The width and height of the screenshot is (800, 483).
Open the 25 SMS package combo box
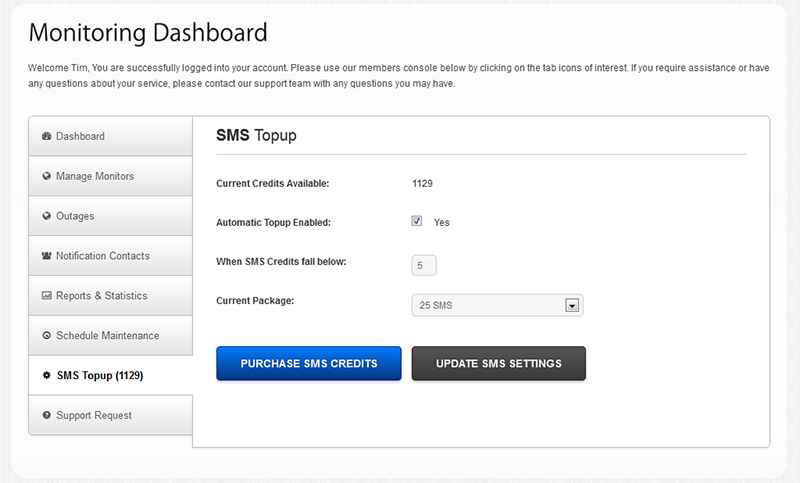[x=497, y=306]
